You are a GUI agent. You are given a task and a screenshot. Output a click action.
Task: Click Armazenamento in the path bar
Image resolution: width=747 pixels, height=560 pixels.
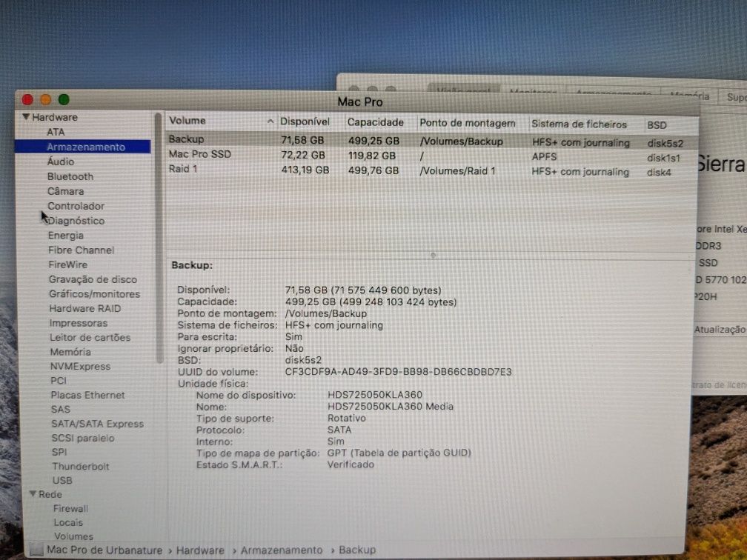click(282, 550)
